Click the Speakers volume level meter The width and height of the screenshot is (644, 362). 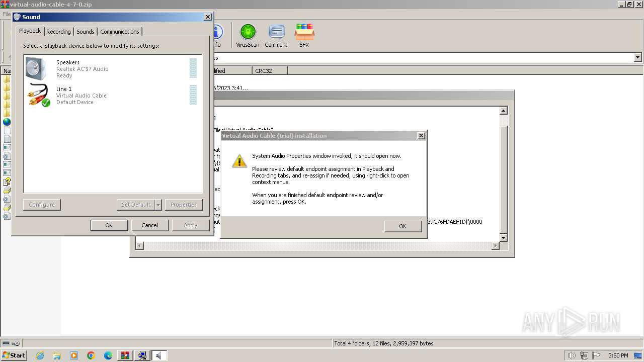pos(193,68)
